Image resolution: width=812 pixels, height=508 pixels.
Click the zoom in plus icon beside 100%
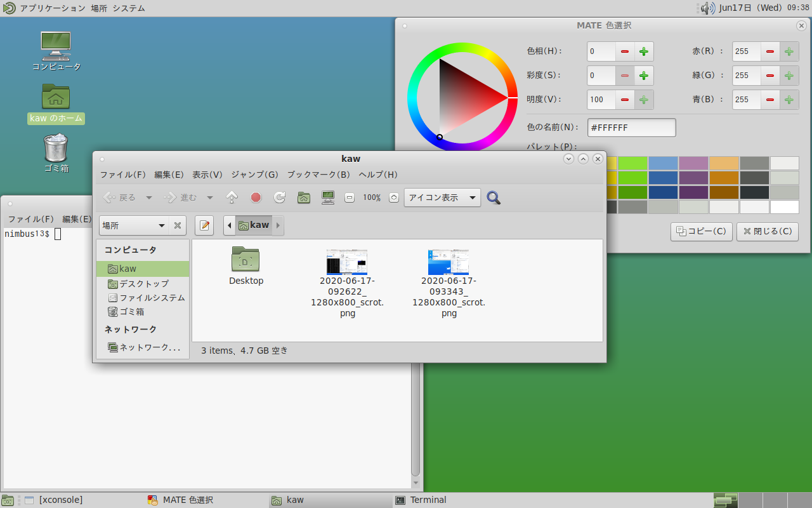(394, 197)
